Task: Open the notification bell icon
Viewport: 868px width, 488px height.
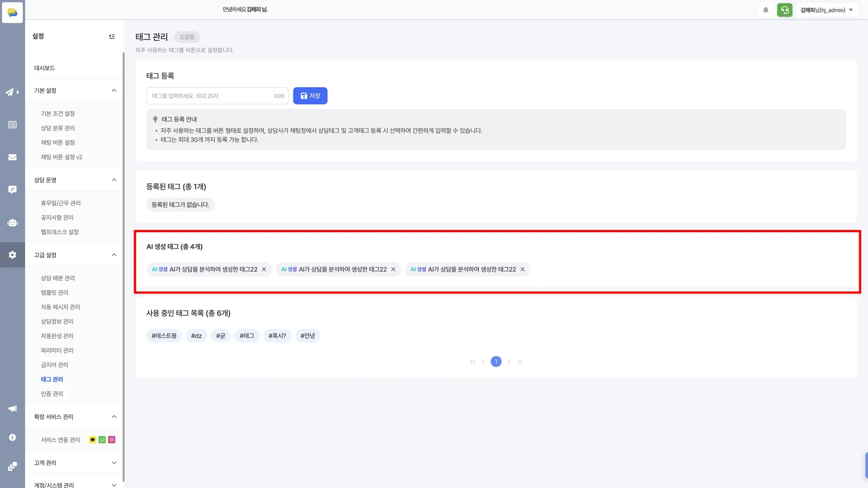Action: (765, 10)
